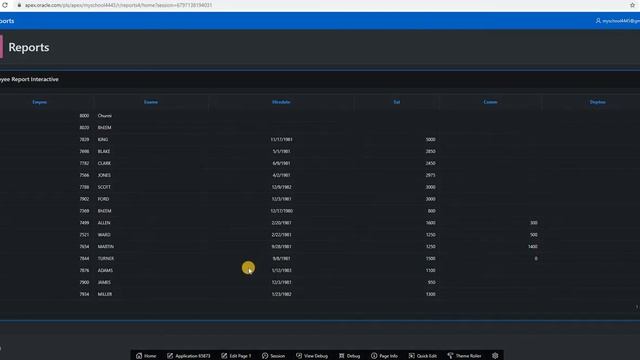The height and width of the screenshot is (360, 640).
Task: Select employee name cell ALLEN
Action: (104, 223)
